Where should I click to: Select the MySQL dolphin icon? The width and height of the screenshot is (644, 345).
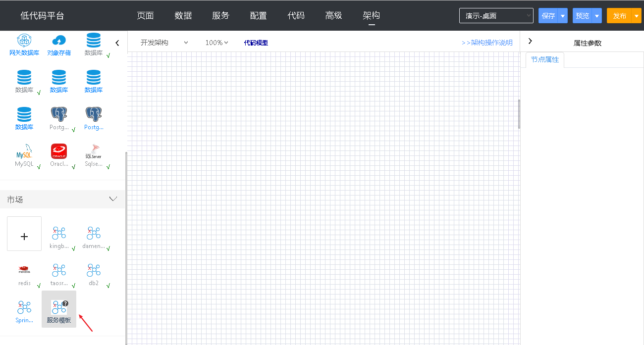point(24,151)
